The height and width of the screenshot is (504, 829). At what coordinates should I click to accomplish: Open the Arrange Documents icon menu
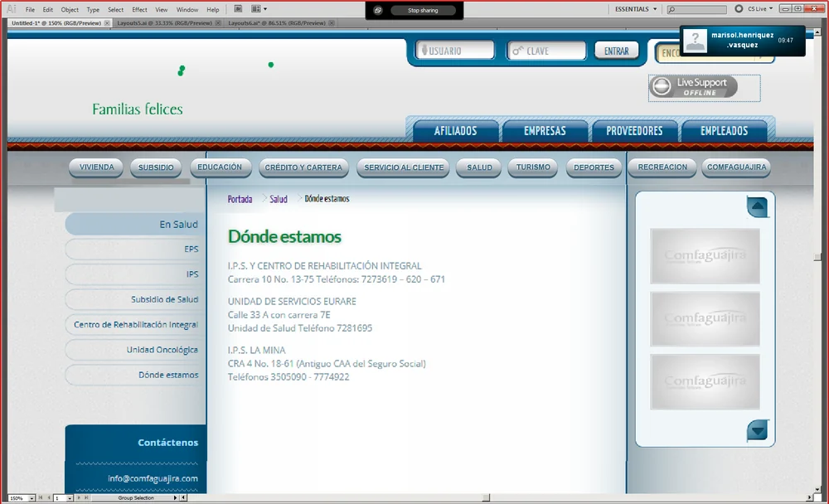pyautogui.click(x=259, y=9)
